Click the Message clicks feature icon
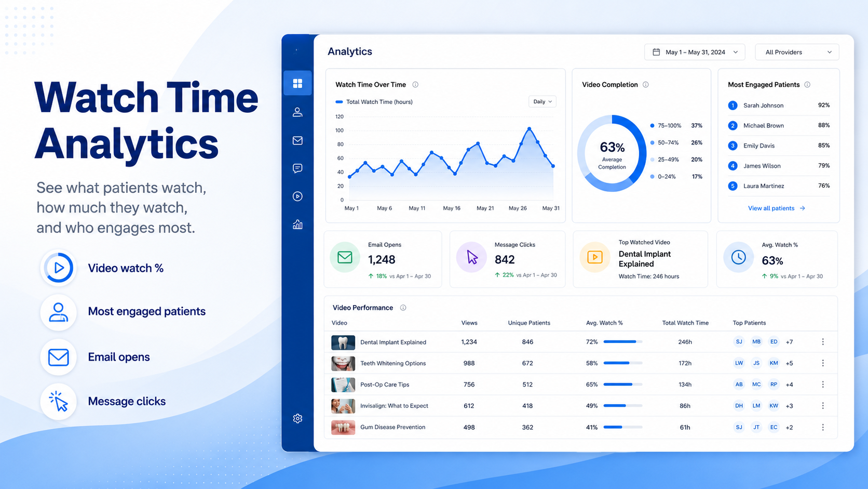This screenshot has width=868, height=489. (x=59, y=402)
